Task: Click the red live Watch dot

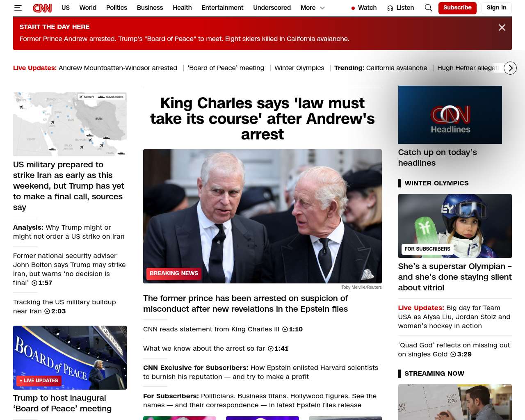Action: pos(353,8)
